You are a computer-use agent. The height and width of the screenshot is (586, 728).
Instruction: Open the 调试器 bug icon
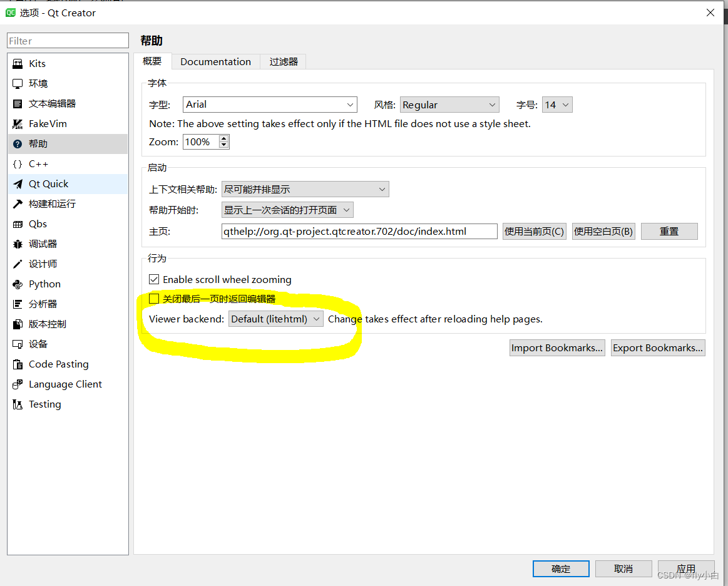18,244
